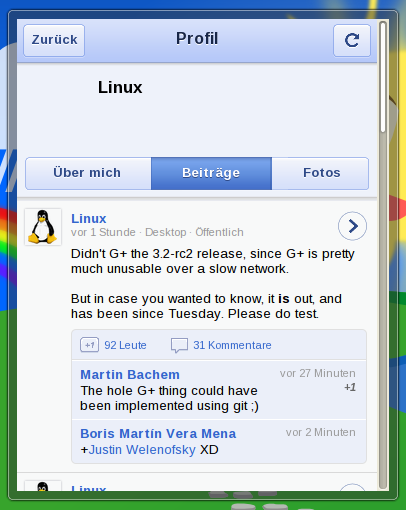Open the first post with the chevron arrow
This screenshot has height=510, width=406.
point(352,226)
